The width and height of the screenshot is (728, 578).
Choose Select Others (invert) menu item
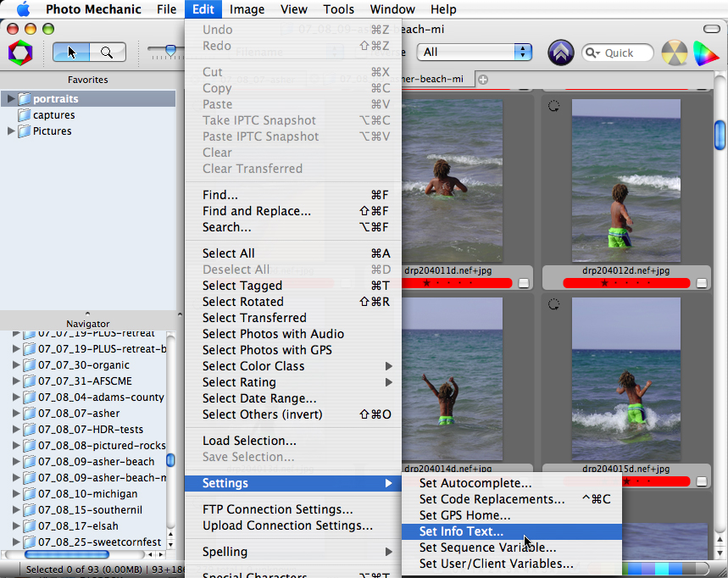pyautogui.click(x=293, y=414)
